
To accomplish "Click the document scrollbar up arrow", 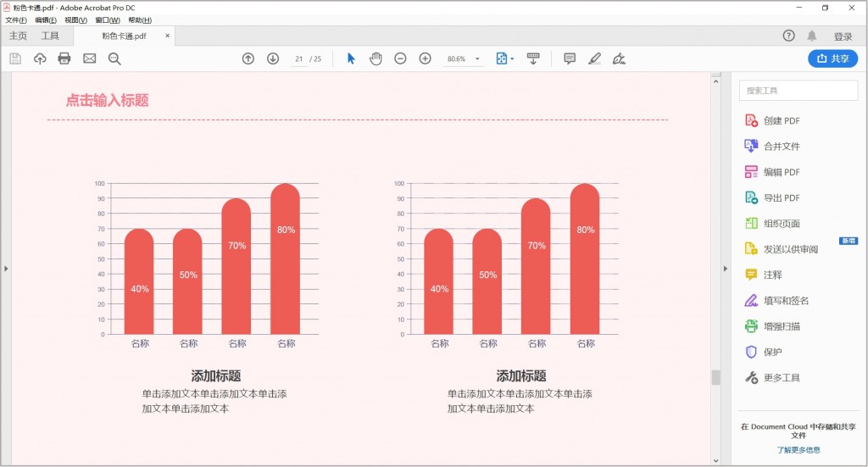I will (x=715, y=81).
